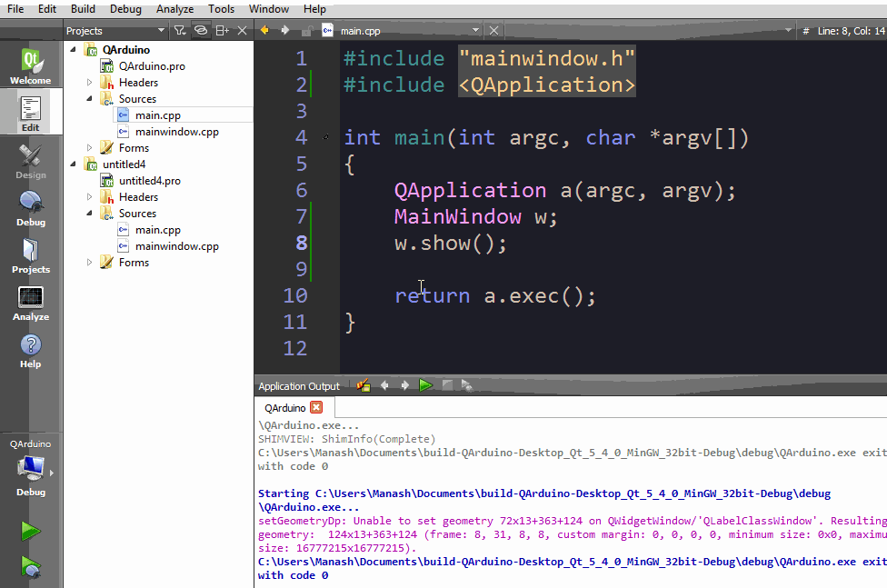Open the Analyze mode
The width and height of the screenshot is (887, 588).
point(30,304)
